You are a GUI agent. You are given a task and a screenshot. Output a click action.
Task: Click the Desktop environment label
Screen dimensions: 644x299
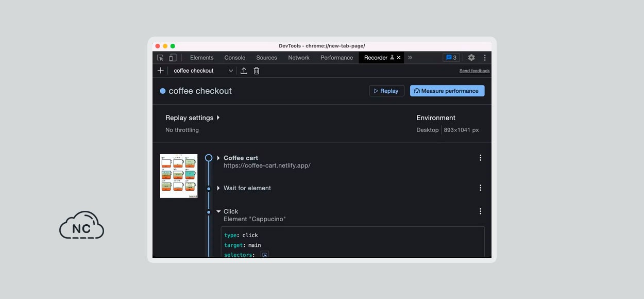[428, 130]
